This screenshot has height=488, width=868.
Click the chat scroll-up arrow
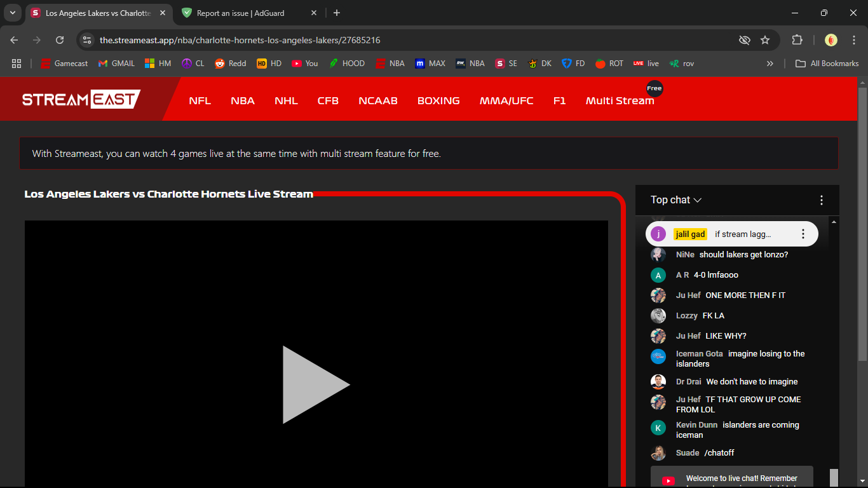pyautogui.click(x=834, y=221)
